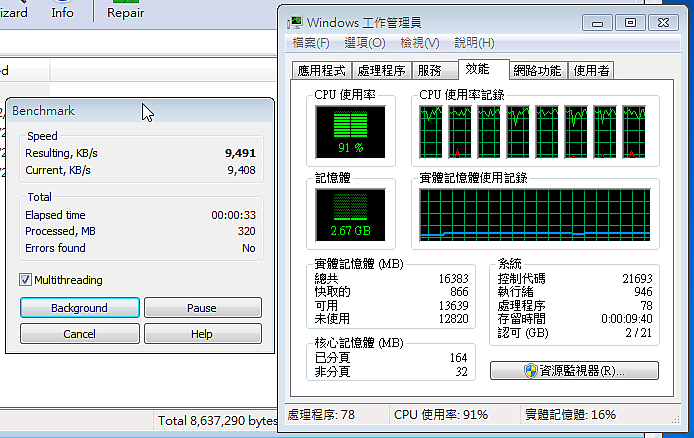Screen dimensions: 694x438
Task: Open Resource Monitor with the shield button
Action: click(574, 370)
